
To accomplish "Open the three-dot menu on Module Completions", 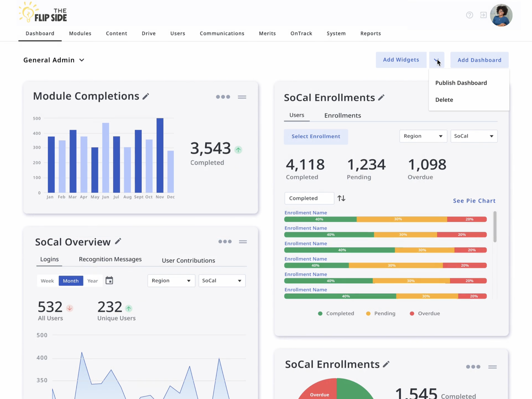I will [223, 97].
